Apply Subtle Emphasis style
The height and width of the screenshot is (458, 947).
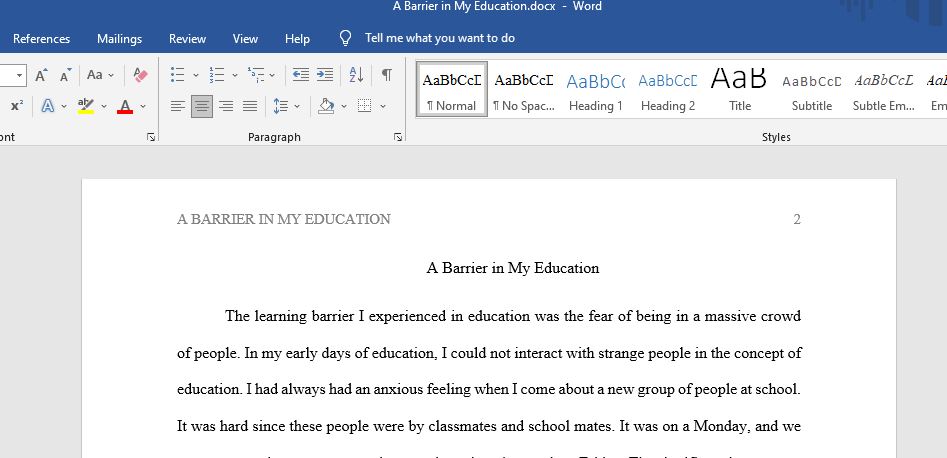click(884, 88)
